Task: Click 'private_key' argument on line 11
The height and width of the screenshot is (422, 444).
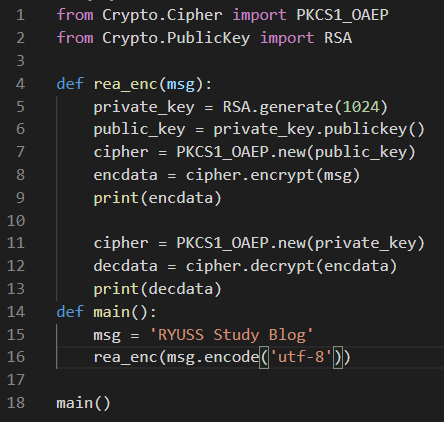Action: coord(365,243)
